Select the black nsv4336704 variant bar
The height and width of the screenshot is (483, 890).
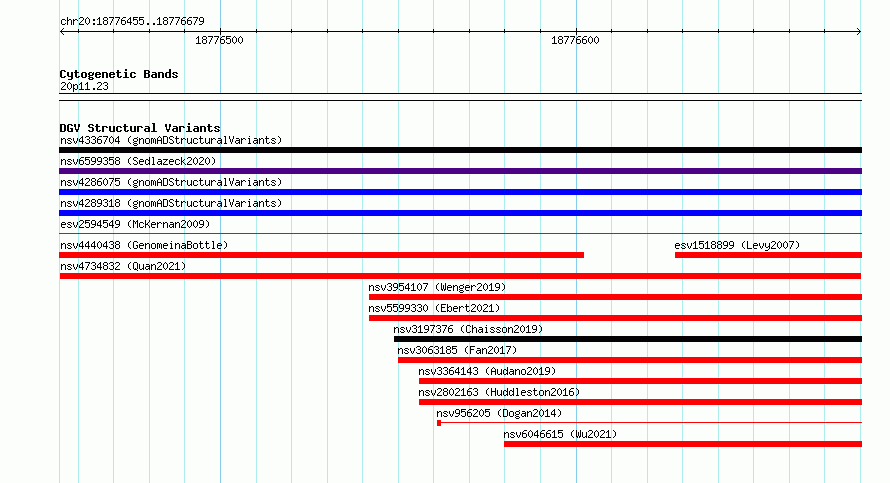coord(460,150)
